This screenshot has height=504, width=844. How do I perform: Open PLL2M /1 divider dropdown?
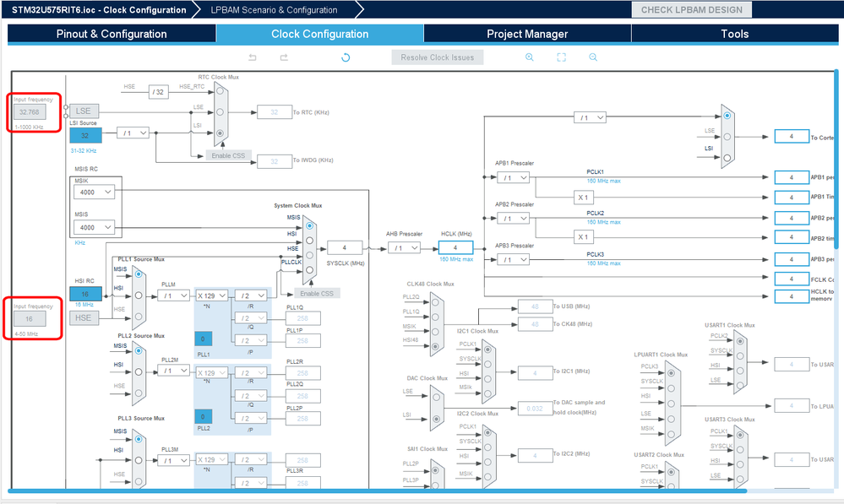(173, 371)
